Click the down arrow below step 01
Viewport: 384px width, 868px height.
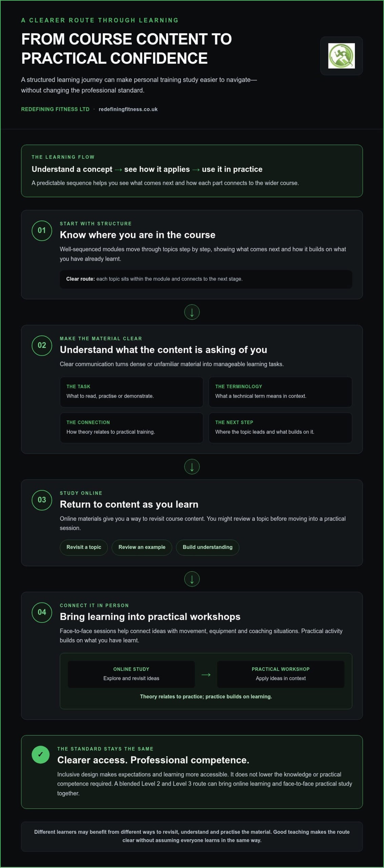tap(192, 312)
